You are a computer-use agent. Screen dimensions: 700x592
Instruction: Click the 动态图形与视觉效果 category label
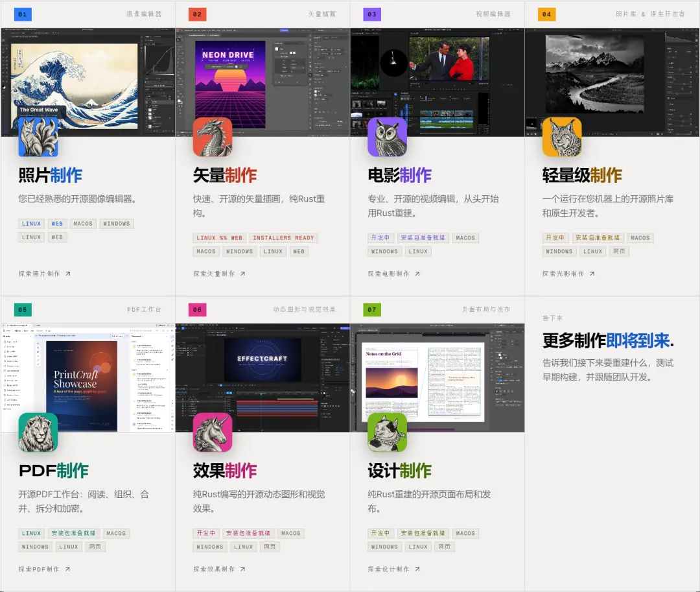coord(305,309)
